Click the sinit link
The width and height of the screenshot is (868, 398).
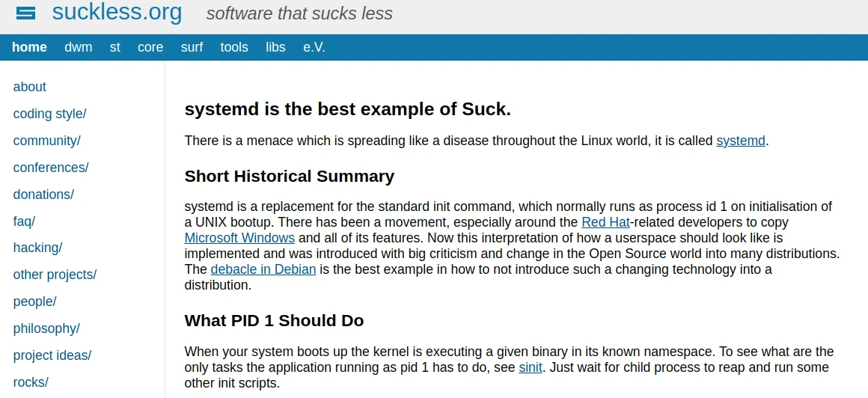click(x=531, y=367)
